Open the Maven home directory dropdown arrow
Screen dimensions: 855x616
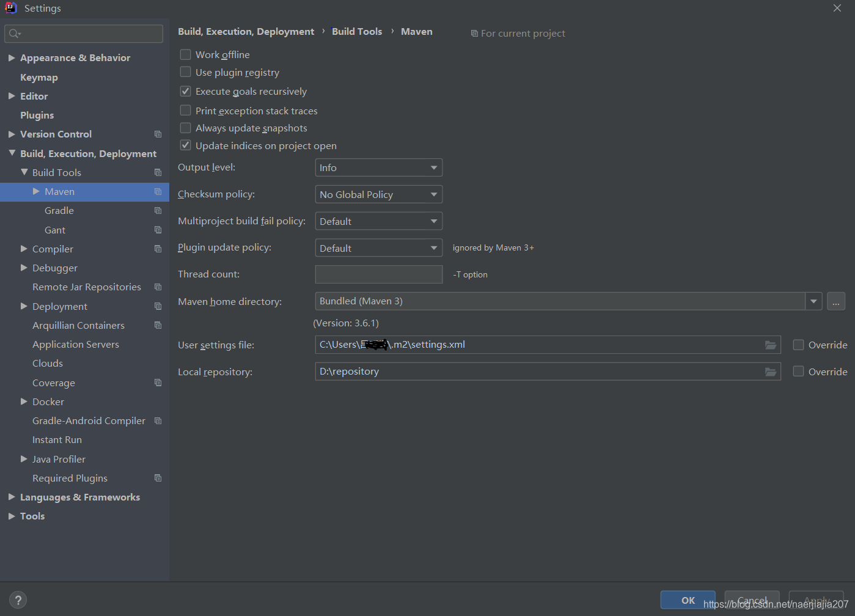coord(813,301)
